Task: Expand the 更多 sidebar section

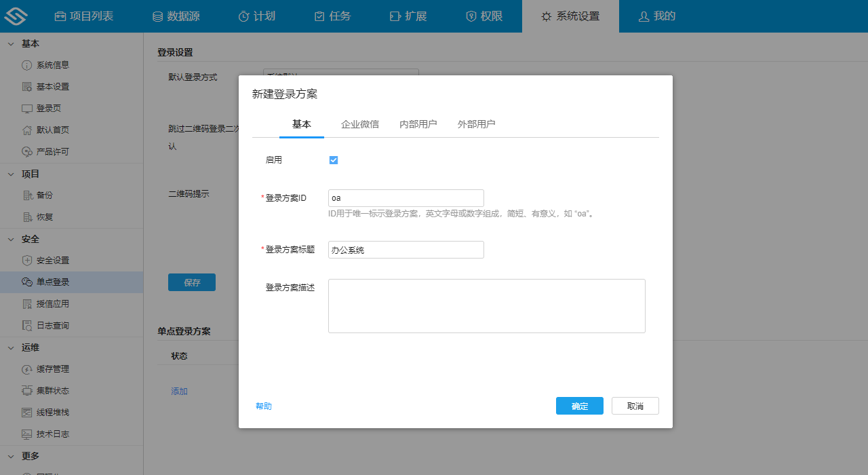Action: point(9,455)
